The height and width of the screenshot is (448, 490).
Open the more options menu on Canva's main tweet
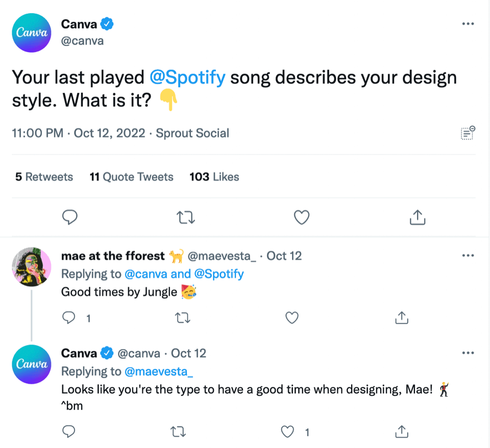coord(468,23)
